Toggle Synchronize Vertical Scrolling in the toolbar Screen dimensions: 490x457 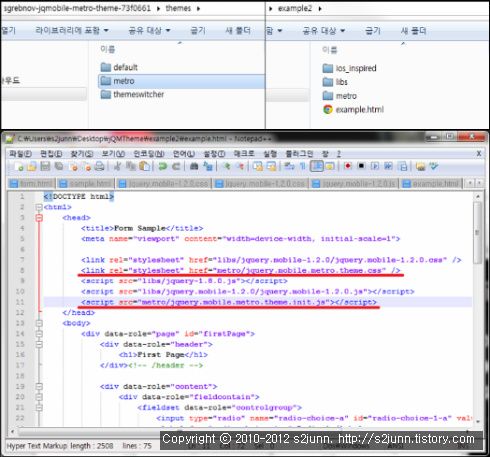[x=258, y=166]
